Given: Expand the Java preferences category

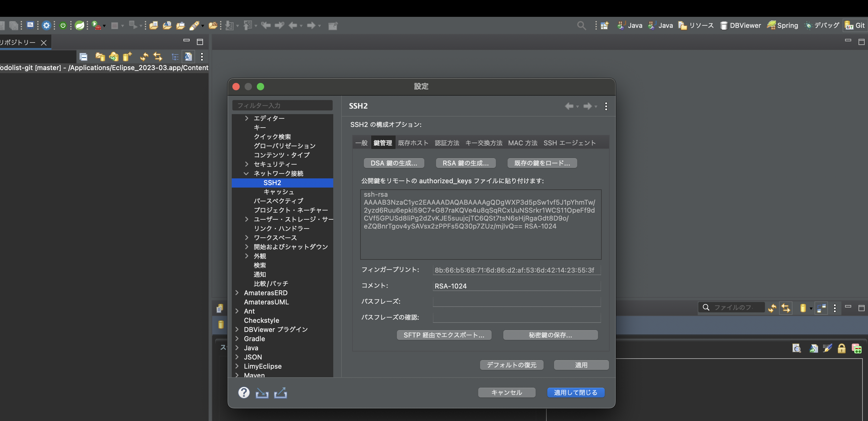Looking at the screenshot, I should click(x=237, y=348).
